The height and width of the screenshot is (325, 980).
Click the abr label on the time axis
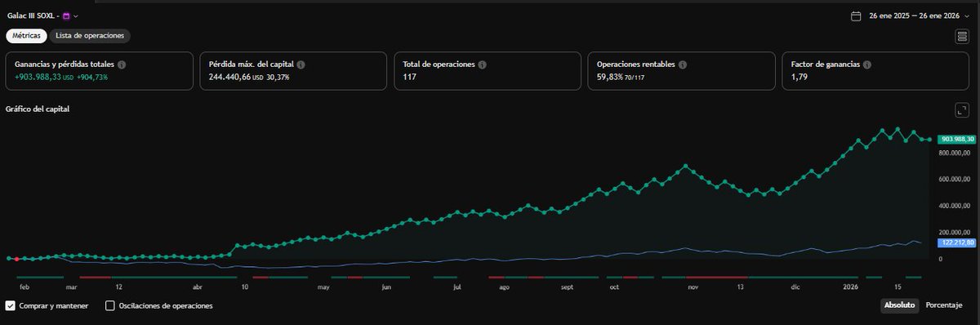[x=197, y=287]
